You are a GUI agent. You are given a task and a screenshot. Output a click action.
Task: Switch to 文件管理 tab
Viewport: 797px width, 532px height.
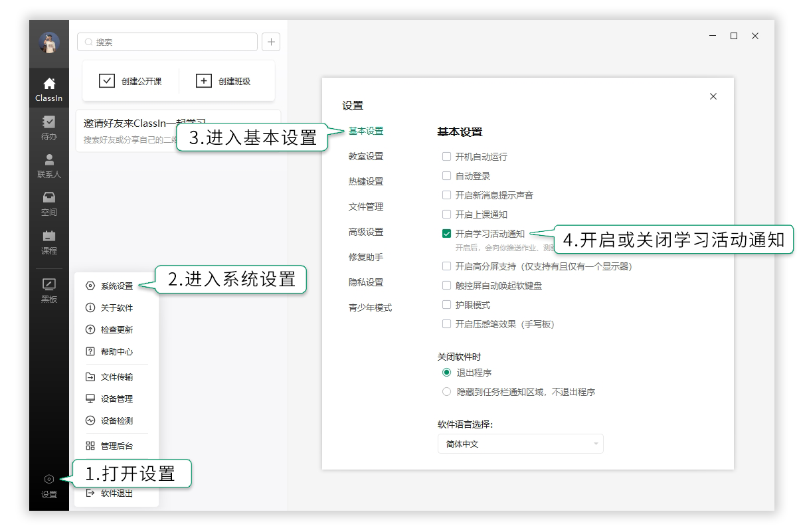tap(366, 207)
